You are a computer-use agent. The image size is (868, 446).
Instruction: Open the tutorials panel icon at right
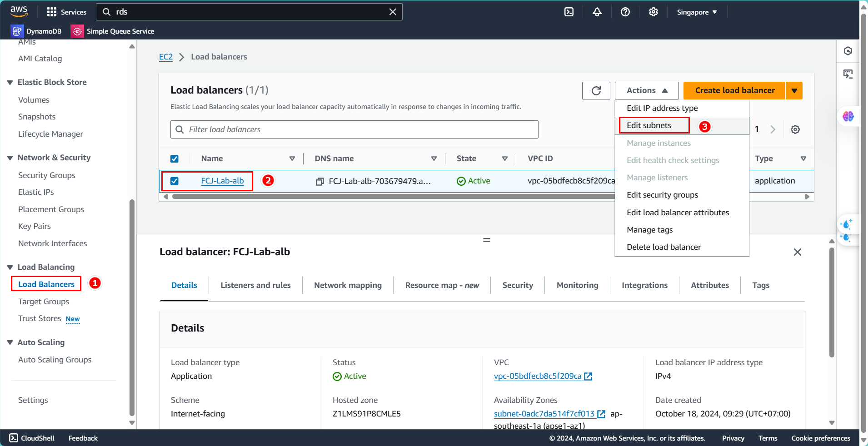point(848,74)
